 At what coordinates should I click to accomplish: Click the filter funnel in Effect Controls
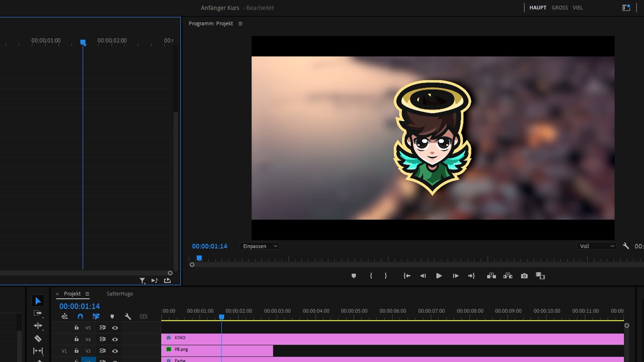143,281
